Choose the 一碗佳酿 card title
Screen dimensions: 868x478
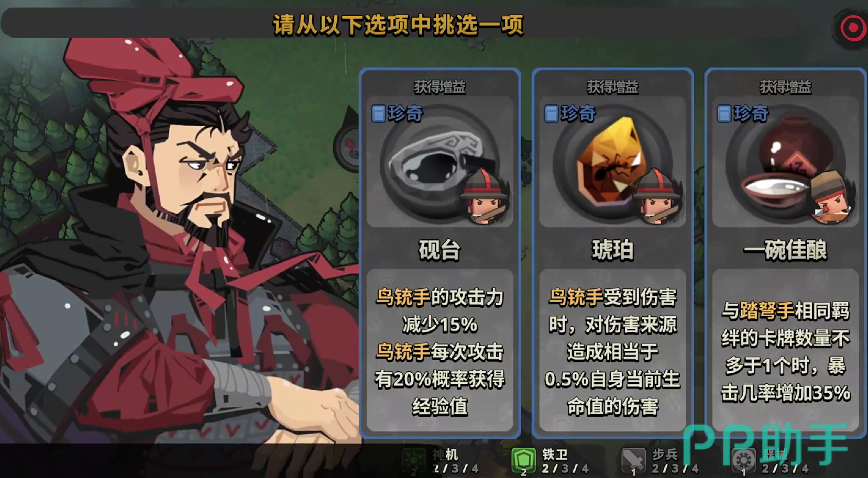pos(785,250)
